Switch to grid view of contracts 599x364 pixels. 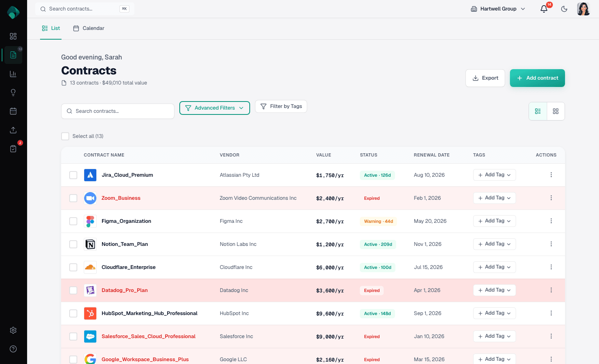tap(556, 111)
